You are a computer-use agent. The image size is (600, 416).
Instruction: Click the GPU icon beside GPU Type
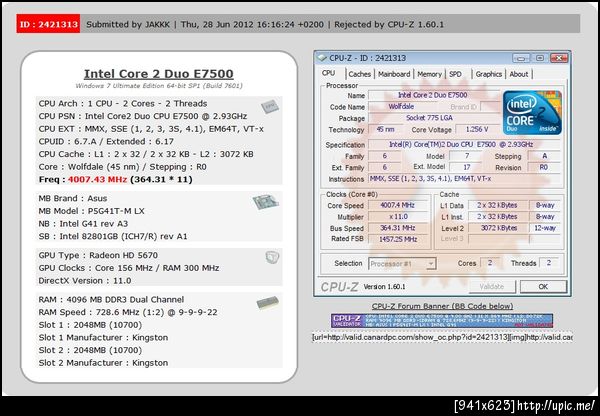coord(272,257)
